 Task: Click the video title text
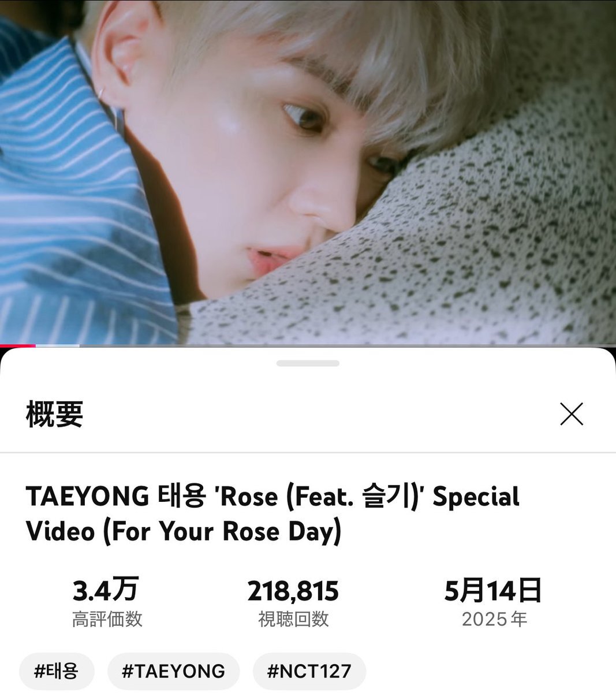[x=272, y=514]
